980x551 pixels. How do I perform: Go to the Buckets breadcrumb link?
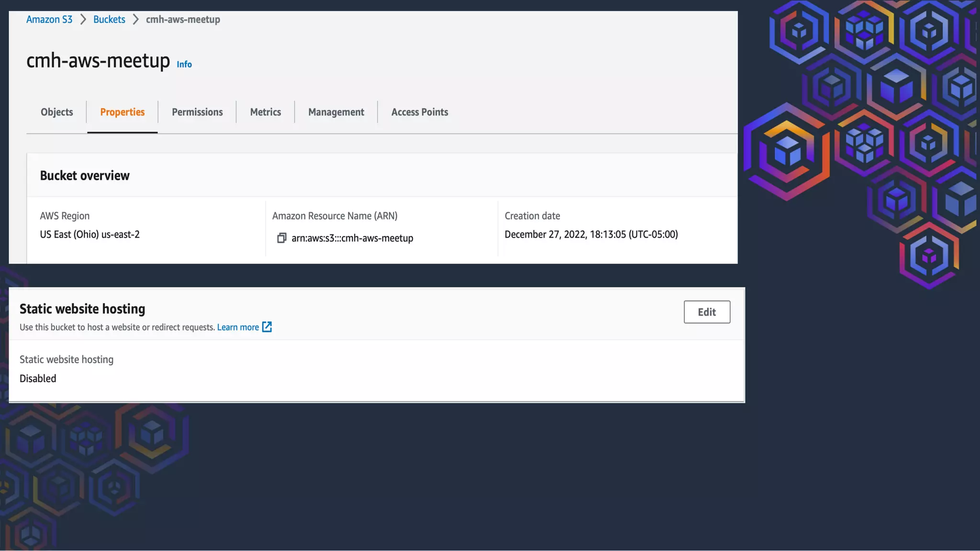pos(109,20)
